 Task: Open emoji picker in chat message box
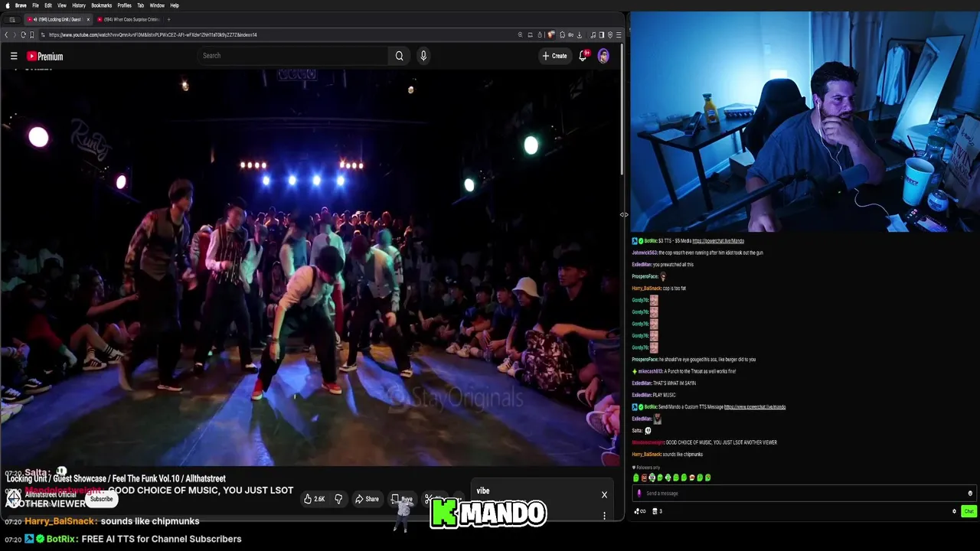(970, 494)
